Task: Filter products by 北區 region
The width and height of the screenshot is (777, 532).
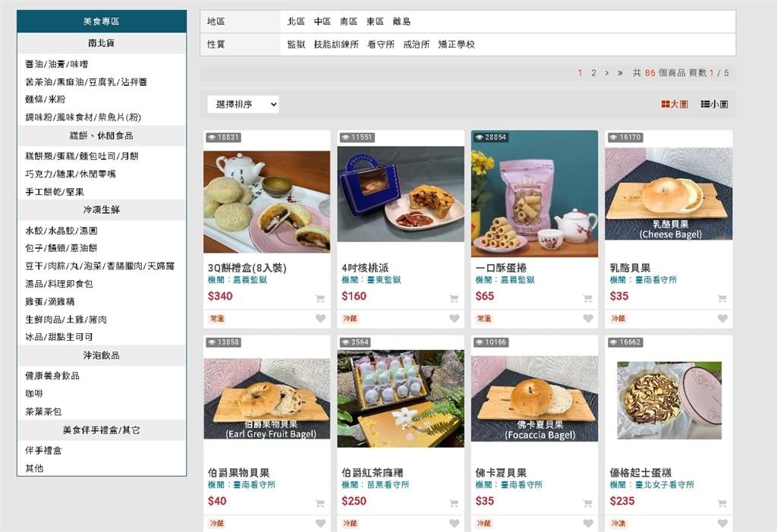Action: [296, 21]
